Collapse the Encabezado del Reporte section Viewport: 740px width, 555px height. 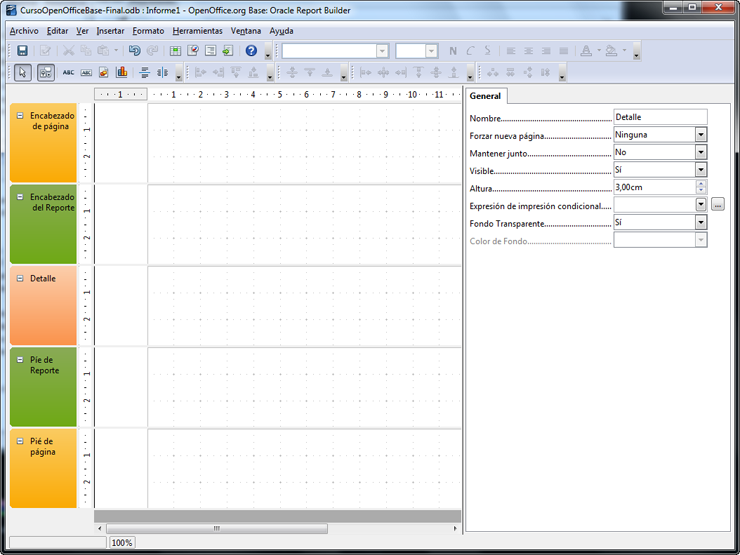click(20, 197)
